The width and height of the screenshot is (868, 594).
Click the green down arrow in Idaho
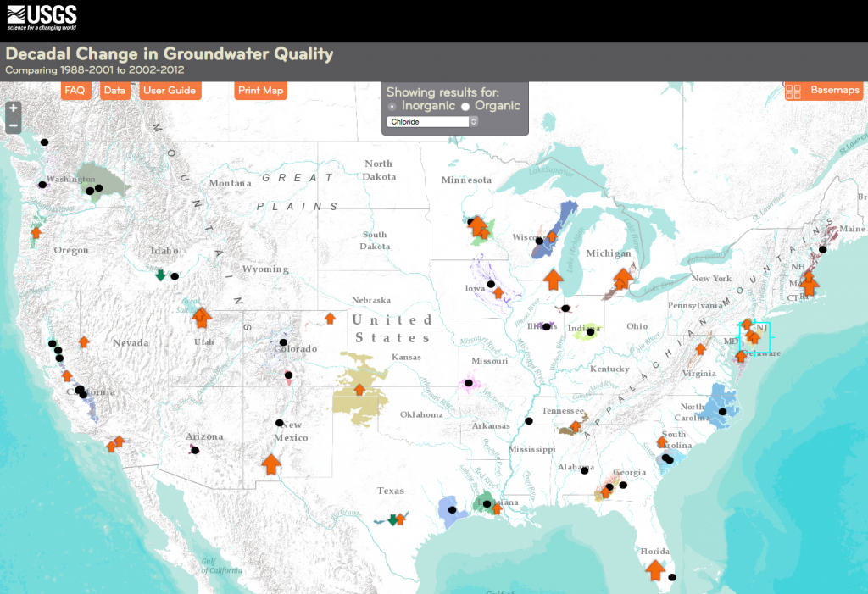[x=160, y=275]
